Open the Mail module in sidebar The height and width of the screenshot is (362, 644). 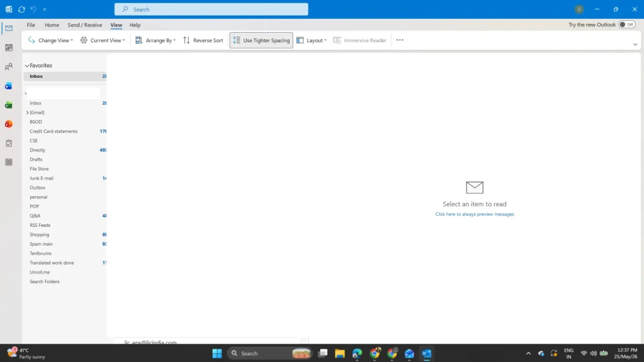[9, 28]
